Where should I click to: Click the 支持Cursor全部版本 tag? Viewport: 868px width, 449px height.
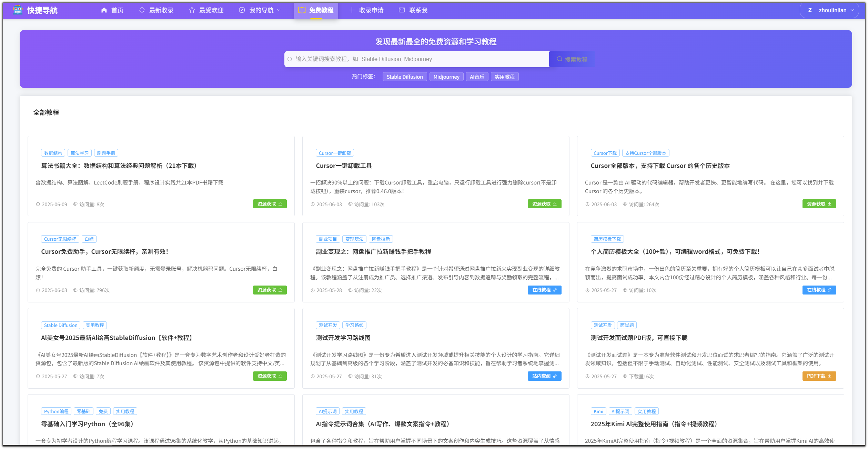click(645, 153)
